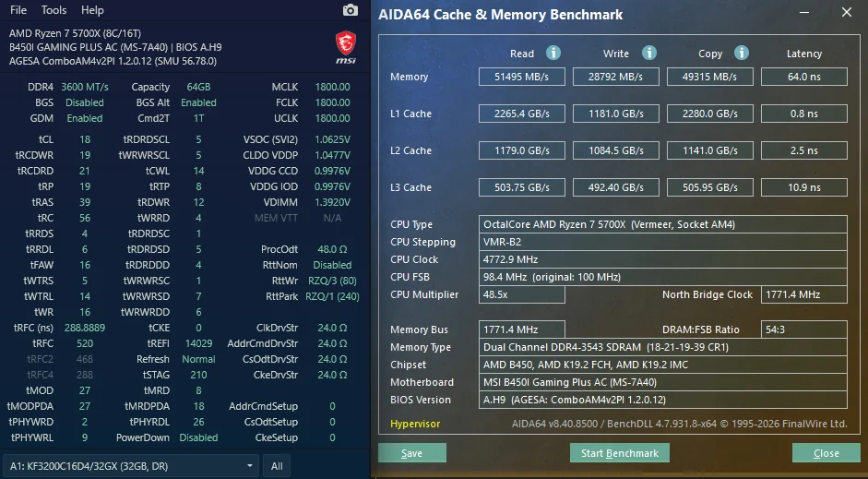Click the L2 Cache read 1179.0 GB/s field
This screenshot has width=868, height=479.
[521, 150]
